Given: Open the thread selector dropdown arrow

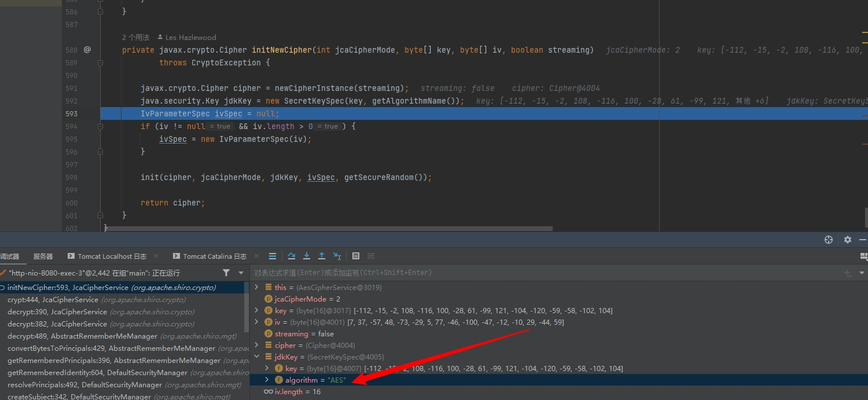Looking at the screenshot, I should click(241, 273).
